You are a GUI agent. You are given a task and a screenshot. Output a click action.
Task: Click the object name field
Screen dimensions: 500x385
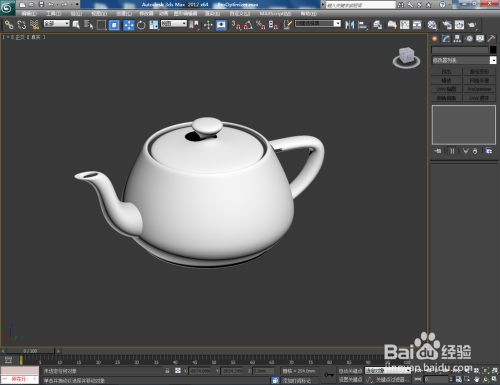[460, 50]
